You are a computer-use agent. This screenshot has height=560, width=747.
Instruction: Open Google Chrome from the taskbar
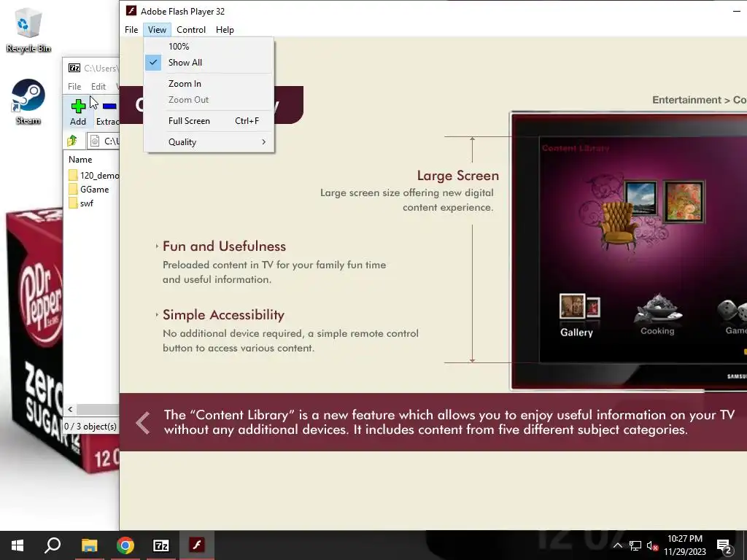point(125,545)
